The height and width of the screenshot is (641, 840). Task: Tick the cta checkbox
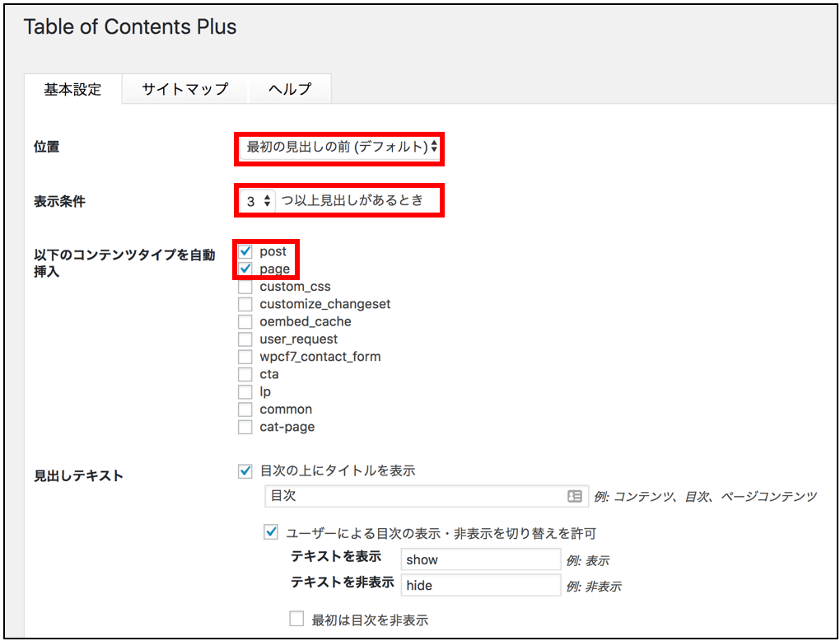coord(245,374)
